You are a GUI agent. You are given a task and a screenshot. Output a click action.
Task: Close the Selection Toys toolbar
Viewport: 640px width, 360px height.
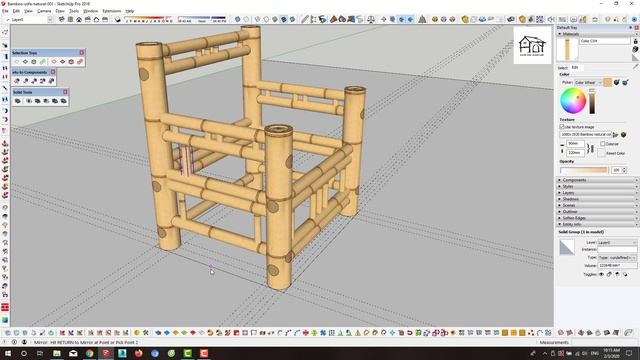click(x=82, y=53)
